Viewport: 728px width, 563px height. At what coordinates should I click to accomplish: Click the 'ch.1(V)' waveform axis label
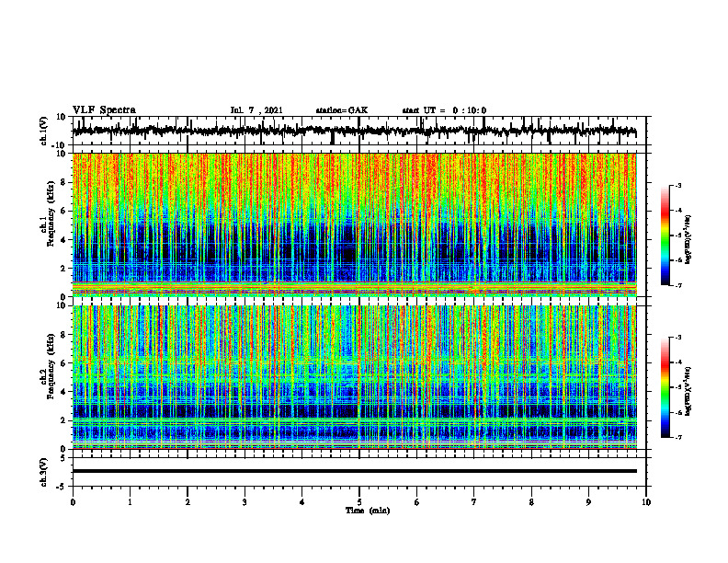44,131
